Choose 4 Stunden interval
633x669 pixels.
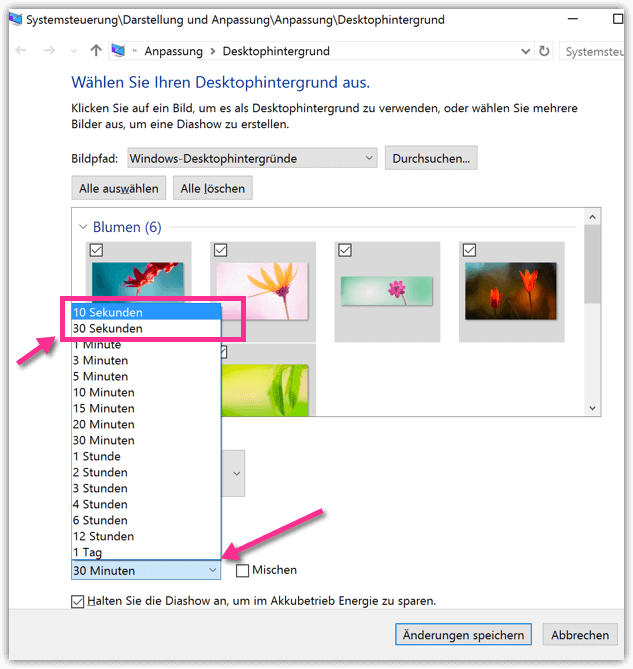(146, 504)
